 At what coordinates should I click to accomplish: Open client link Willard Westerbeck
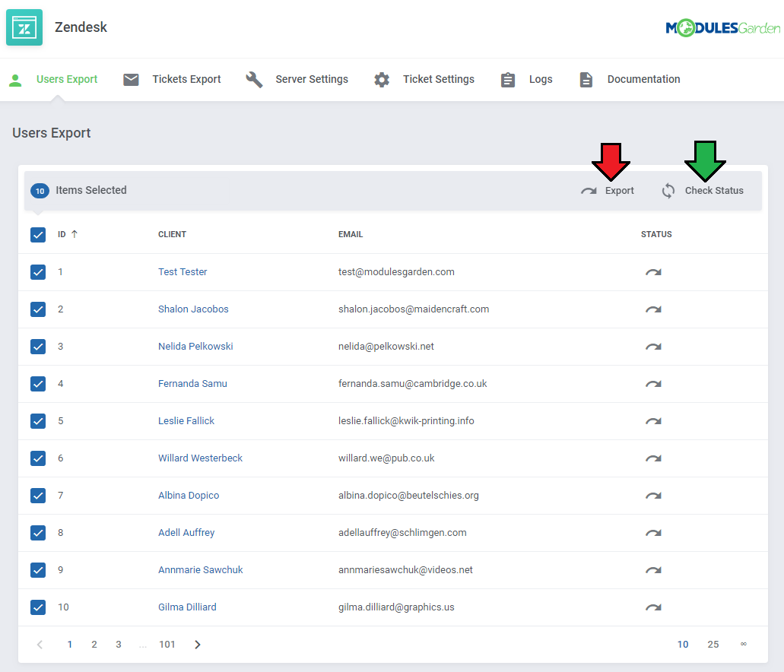coord(200,458)
